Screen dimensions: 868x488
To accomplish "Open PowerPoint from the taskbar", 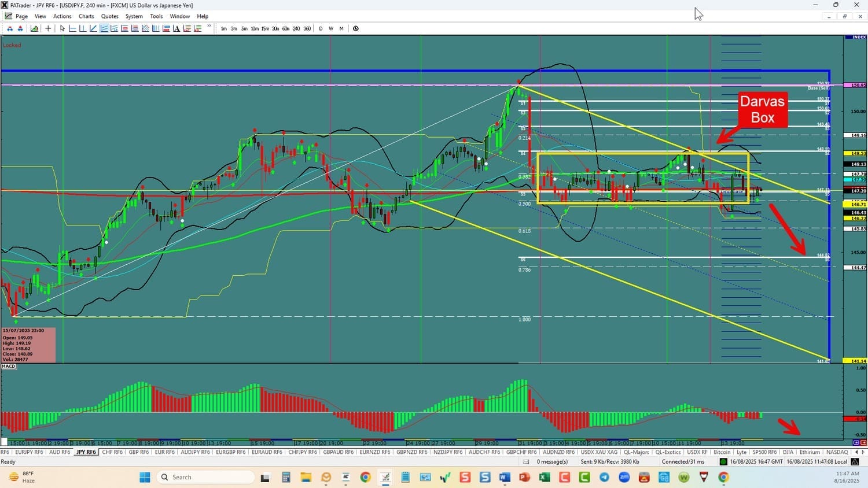I will tap(525, 477).
